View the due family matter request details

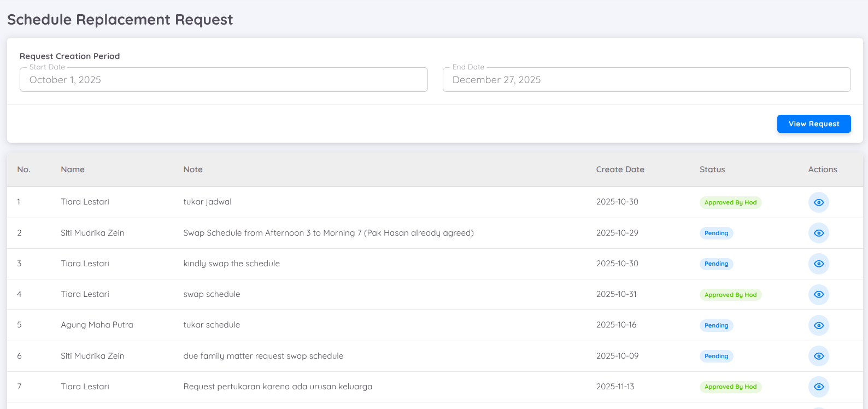pyautogui.click(x=818, y=356)
